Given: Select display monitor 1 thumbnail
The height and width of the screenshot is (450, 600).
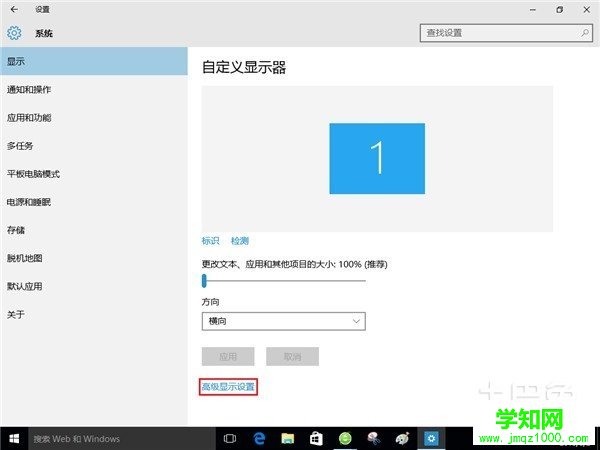Looking at the screenshot, I should [377, 158].
